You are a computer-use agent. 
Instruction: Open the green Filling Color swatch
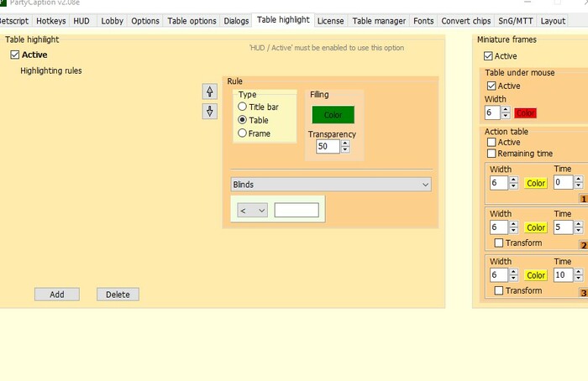click(x=333, y=115)
